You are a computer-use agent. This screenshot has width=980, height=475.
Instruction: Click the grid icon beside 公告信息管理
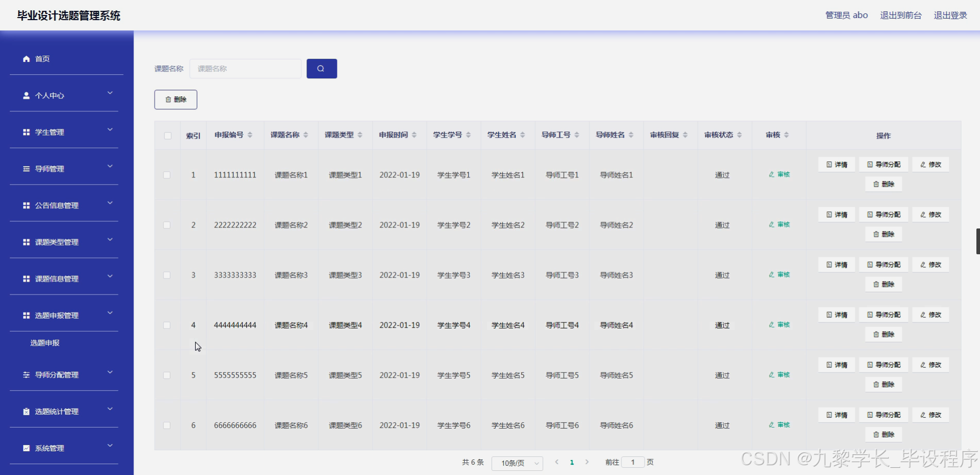pos(26,205)
